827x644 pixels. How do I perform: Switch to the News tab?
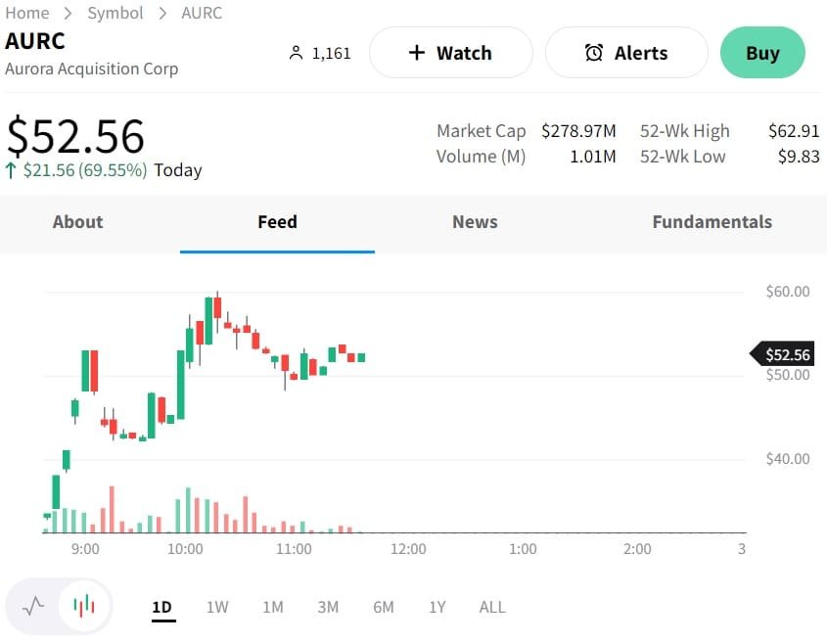click(x=475, y=222)
